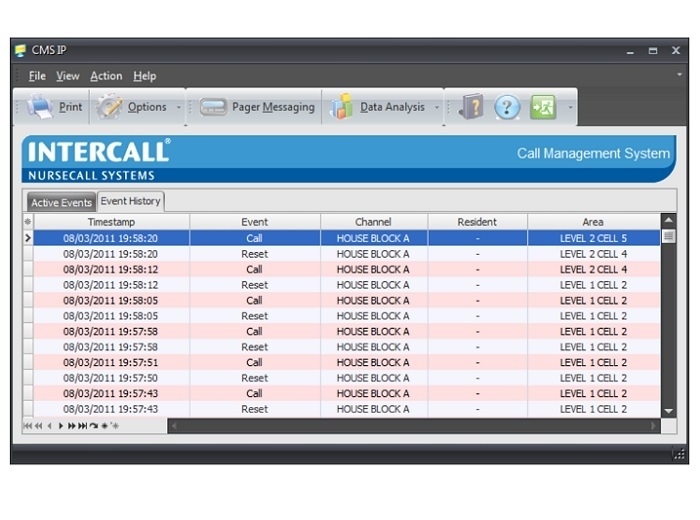The width and height of the screenshot is (700, 520).
Task: Open the Options toolbar button
Action: click(x=135, y=107)
